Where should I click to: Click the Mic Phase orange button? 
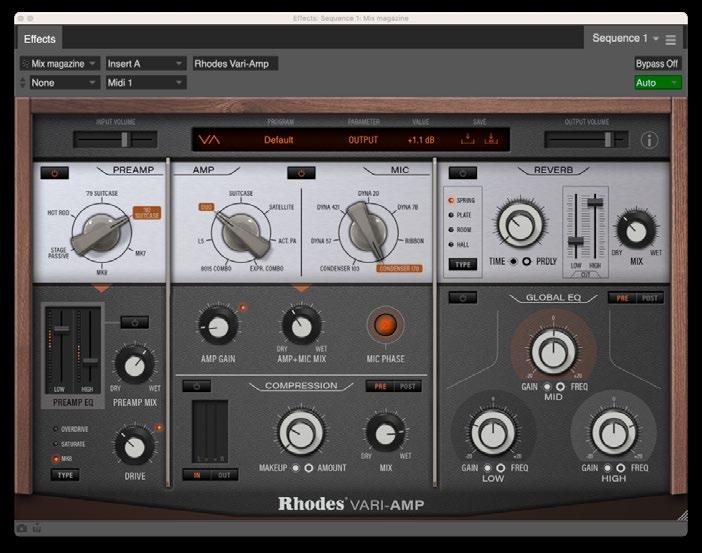[385, 325]
